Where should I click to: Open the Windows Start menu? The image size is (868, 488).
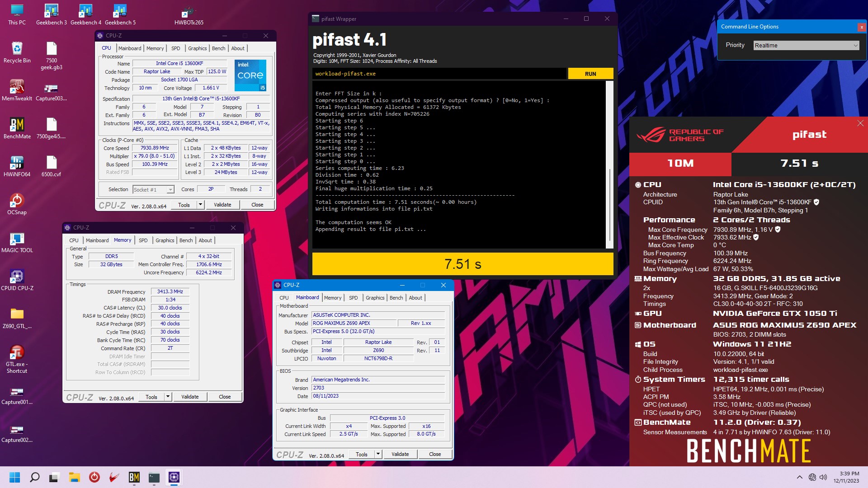pyautogui.click(x=14, y=477)
